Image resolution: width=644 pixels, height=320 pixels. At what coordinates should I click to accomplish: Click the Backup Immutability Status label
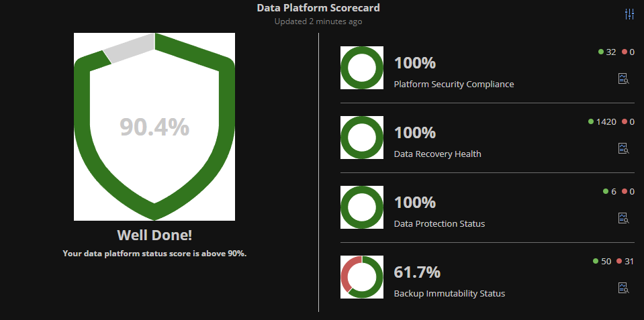(x=449, y=293)
